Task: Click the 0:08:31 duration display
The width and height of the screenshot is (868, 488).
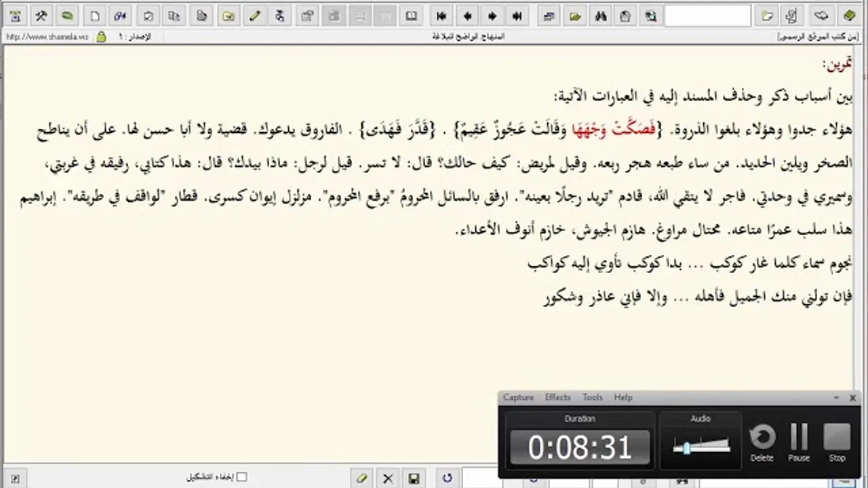Action: point(580,447)
